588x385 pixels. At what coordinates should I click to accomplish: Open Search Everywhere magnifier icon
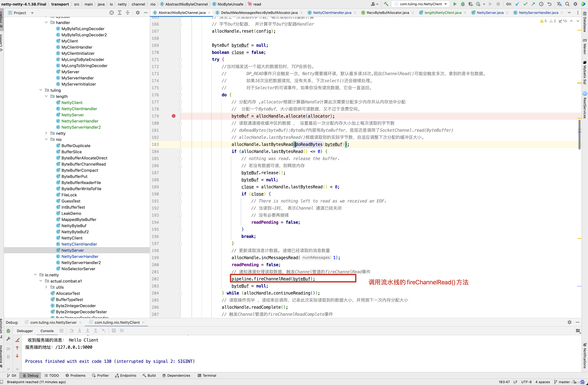pyautogui.click(x=568, y=4)
